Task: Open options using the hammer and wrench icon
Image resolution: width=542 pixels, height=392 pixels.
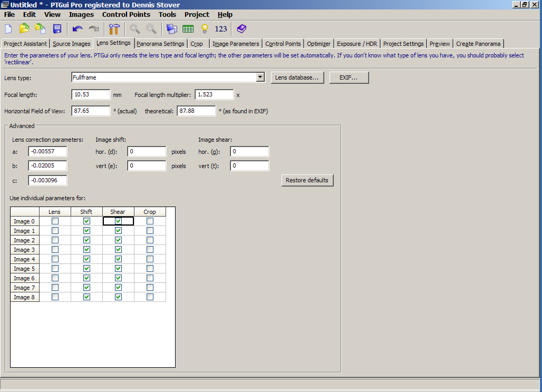Action: [114, 28]
